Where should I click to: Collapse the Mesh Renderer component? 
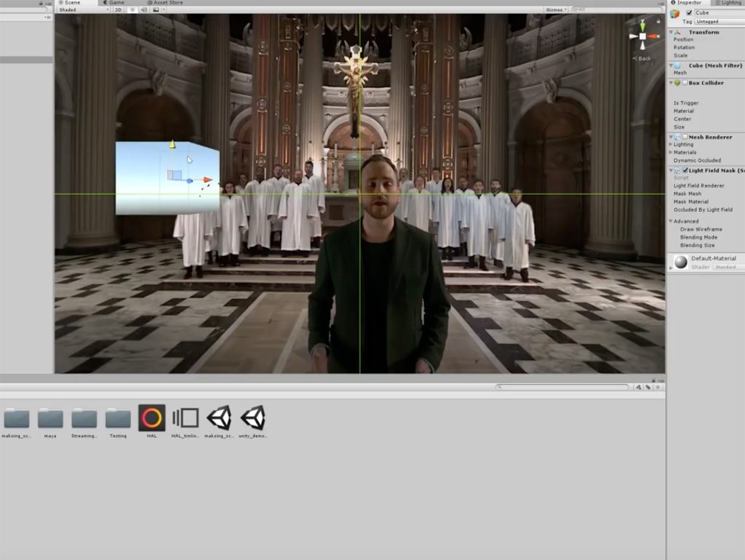tap(671, 137)
